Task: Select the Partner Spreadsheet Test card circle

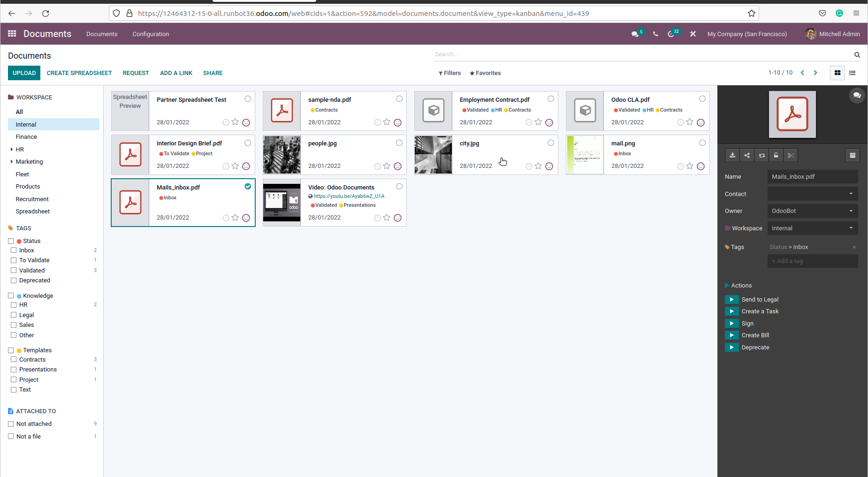Action: tap(248, 98)
